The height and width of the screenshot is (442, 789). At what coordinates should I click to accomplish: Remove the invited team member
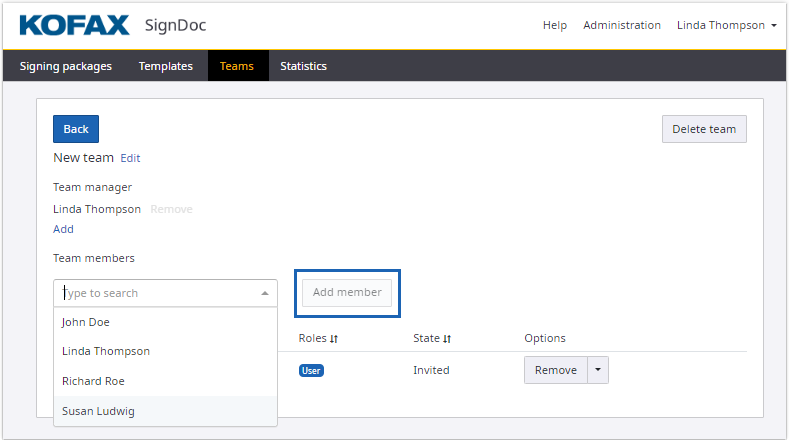(555, 370)
